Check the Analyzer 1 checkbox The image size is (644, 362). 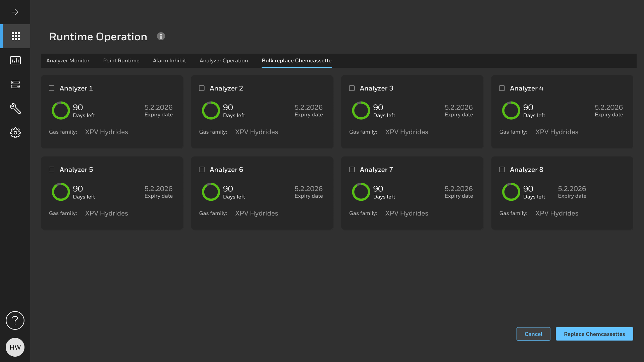coord(52,88)
